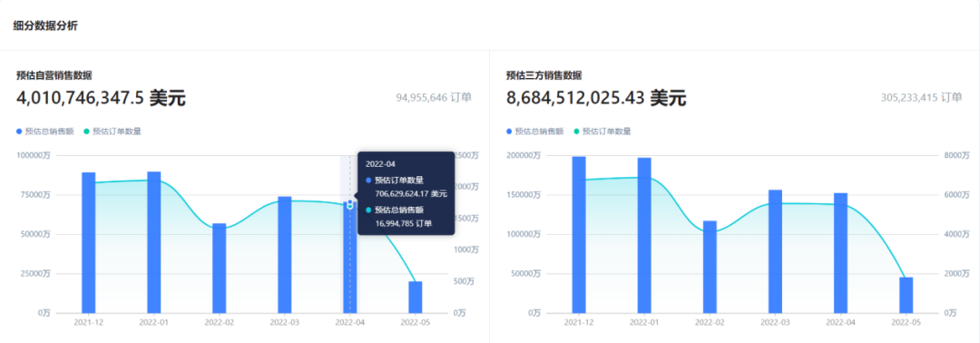The width and height of the screenshot is (980, 343).
Task: Click the 2022-02 bar in self-operated chart
Action: coord(220,268)
